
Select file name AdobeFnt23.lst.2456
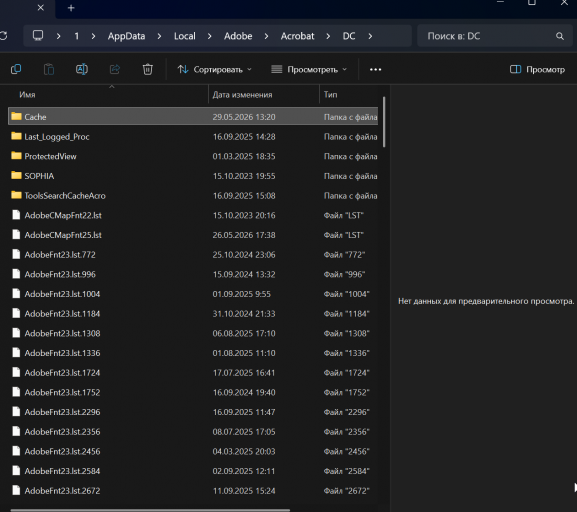(x=62, y=451)
